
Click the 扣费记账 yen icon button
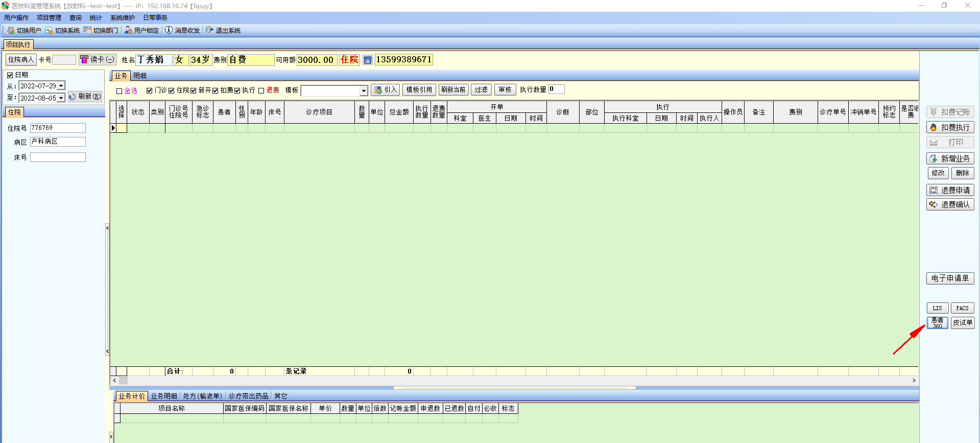(950, 112)
